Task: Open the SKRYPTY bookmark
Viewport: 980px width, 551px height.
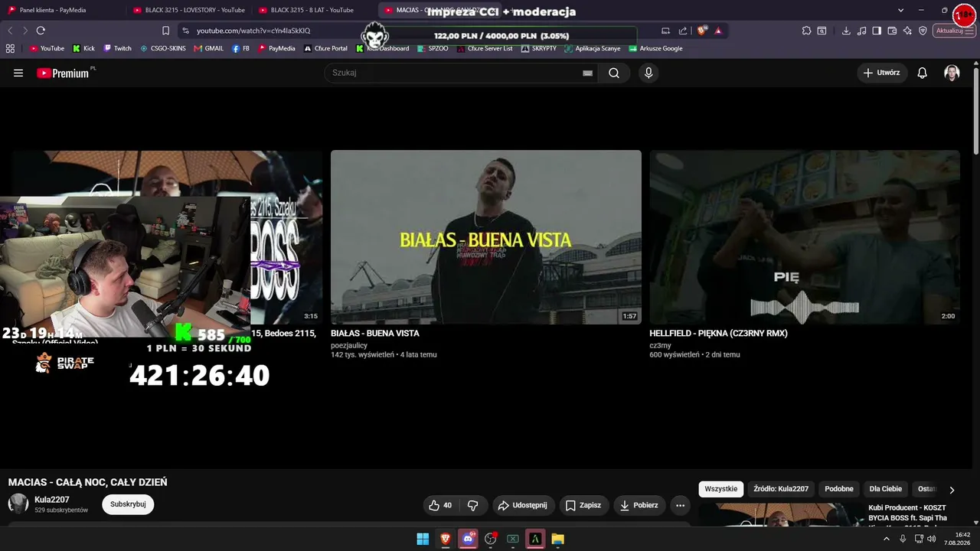Action: (539, 48)
